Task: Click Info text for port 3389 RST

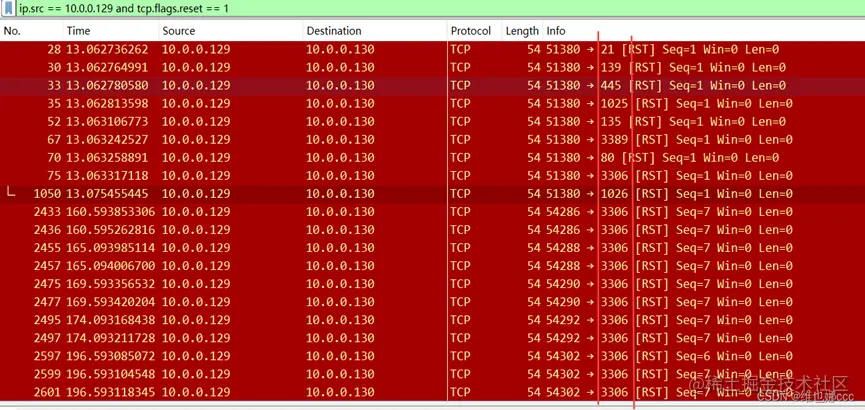Action: [669, 140]
